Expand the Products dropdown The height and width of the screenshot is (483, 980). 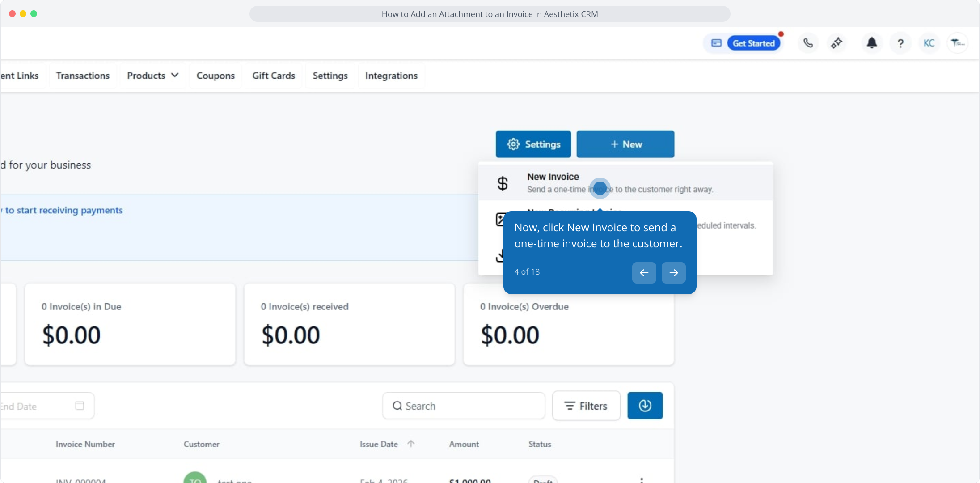[x=152, y=76]
